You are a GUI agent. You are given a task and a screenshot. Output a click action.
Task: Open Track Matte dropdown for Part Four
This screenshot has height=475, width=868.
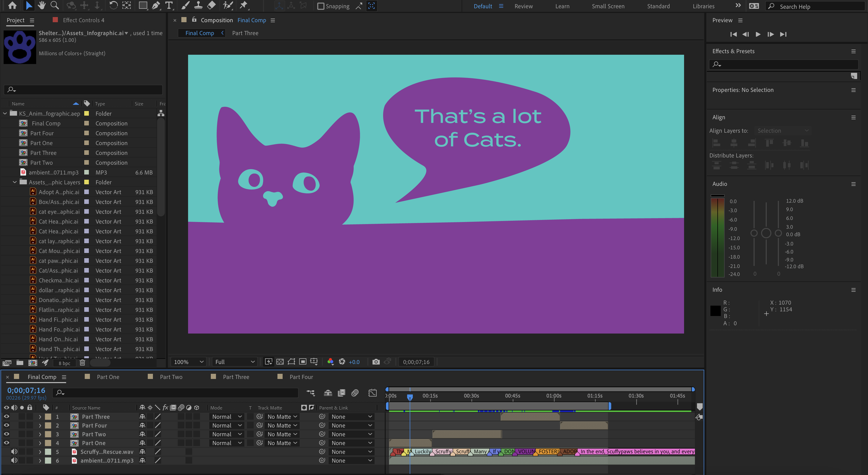[x=282, y=425]
